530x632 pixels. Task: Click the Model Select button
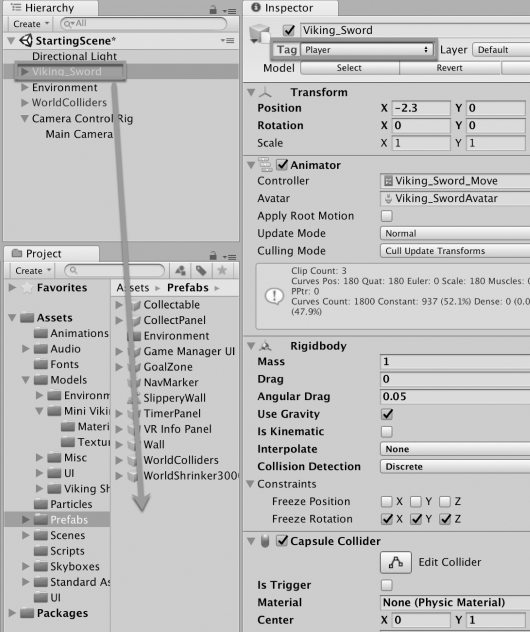pyautogui.click(x=349, y=68)
